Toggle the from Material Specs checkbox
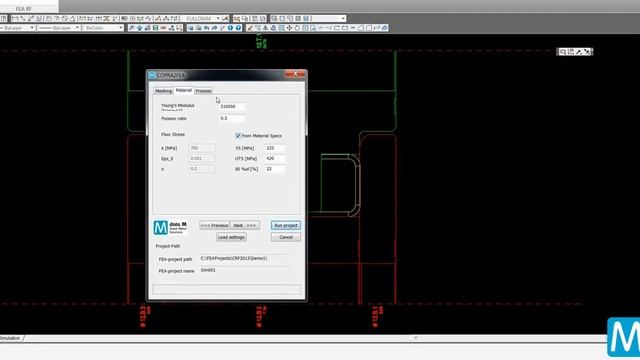Image resolution: width=640 pixels, height=360 pixels. tap(238, 136)
